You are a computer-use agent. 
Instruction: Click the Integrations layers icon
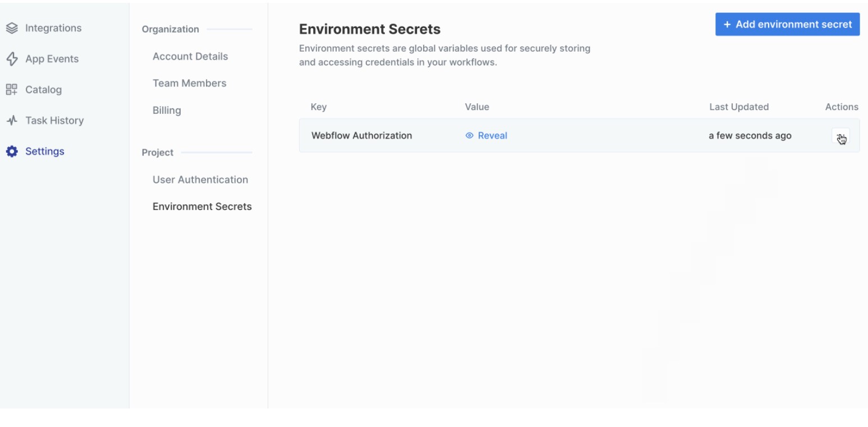coord(12,28)
